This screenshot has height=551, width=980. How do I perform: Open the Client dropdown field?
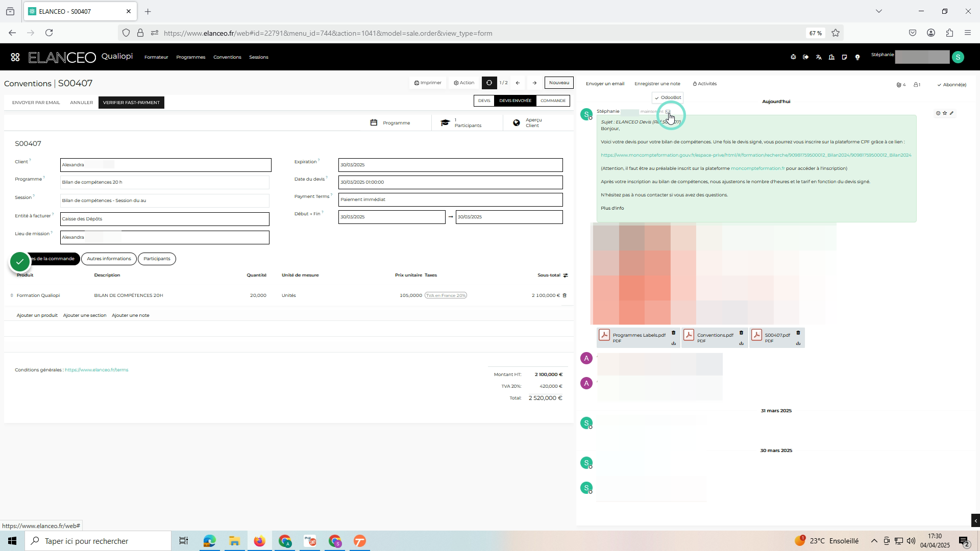(x=165, y=165)
